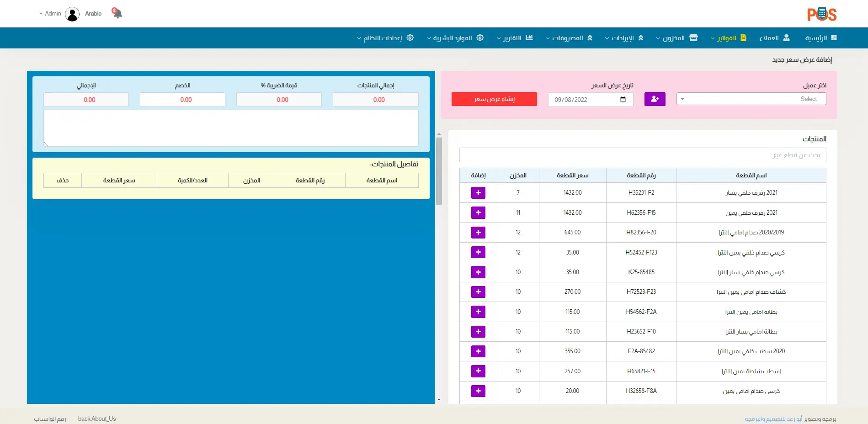Add part H35231-F2 with plus icon
The image size is (868, 424).
[478, 193]
